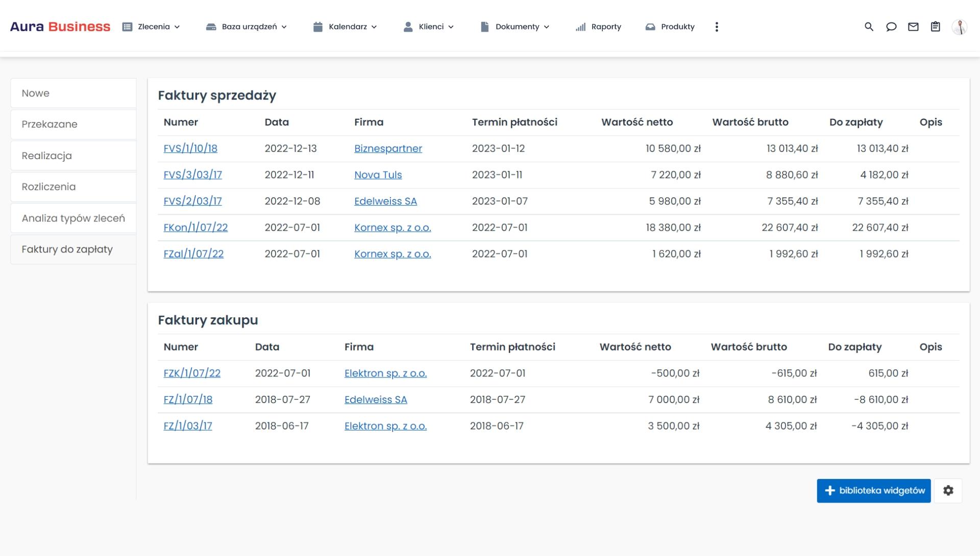Image resolution: width=980 pixels, height=556 pixels.
Task: Open the mail envelope icon
Action: tap(913, 27)
